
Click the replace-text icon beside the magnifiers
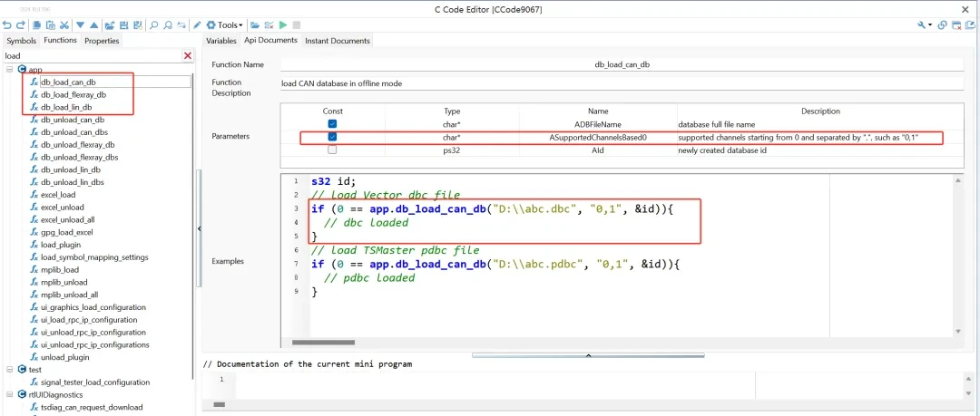coord(181,25)
